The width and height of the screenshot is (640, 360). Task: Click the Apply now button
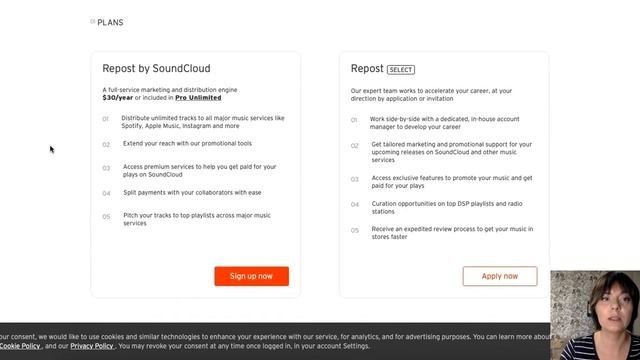(x=500, y=276)
